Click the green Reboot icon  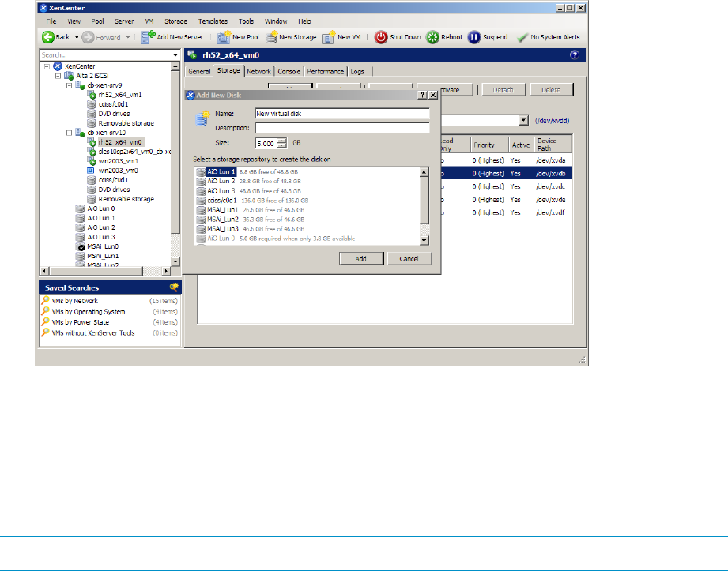coord(432,37)
